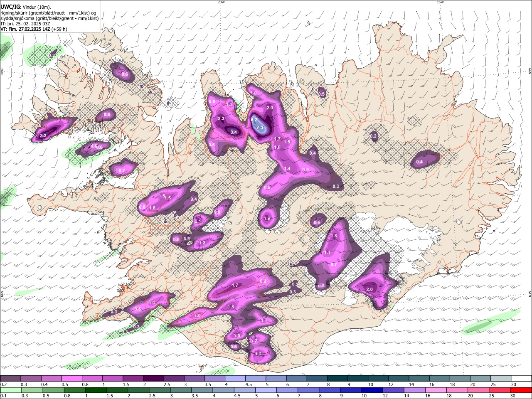The image size is (532, 399).
Task: Select the pale grey 25–30 snow legend swatch
Action: [501, 379]
